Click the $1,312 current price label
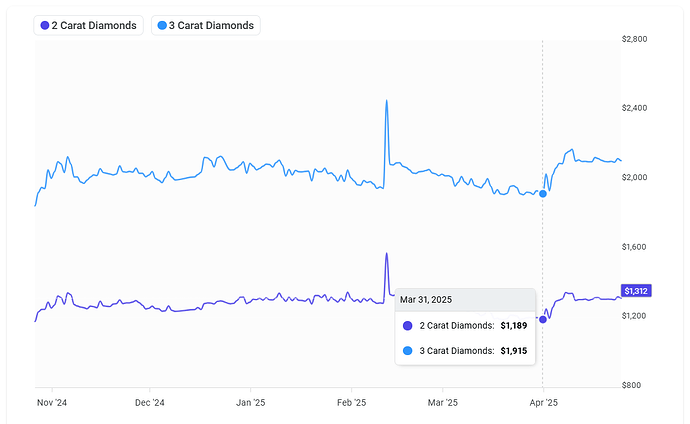Viewport: 690px width, 424px height. pos(636,291)
